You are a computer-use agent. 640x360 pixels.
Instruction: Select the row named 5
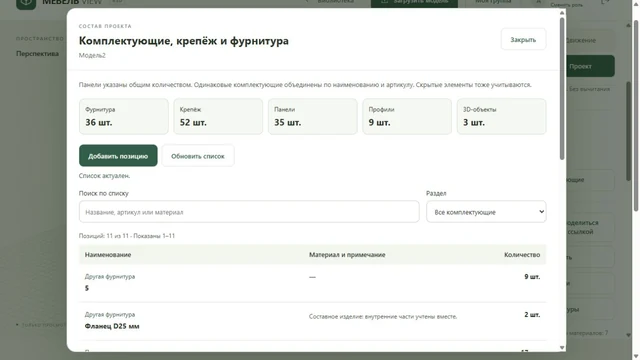(x=312, y=283)
